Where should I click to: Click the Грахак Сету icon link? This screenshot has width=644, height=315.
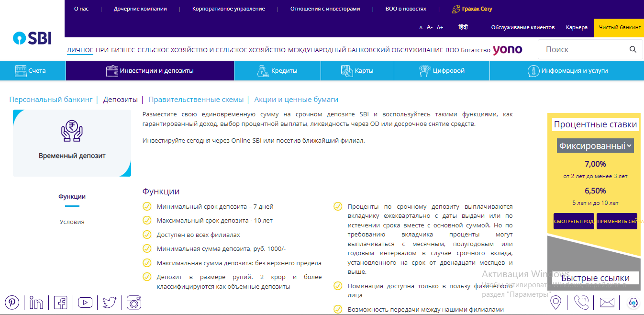(456, 9)
